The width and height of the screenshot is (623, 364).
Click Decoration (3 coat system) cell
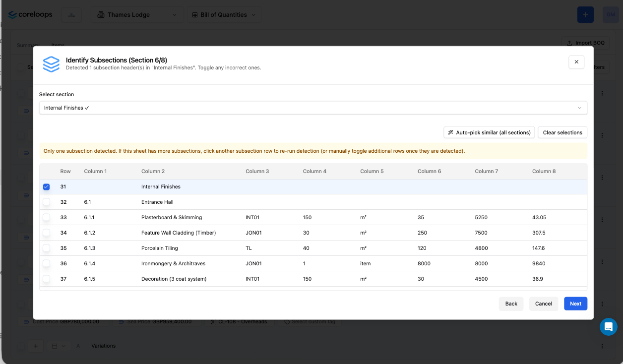coord(174,279)
